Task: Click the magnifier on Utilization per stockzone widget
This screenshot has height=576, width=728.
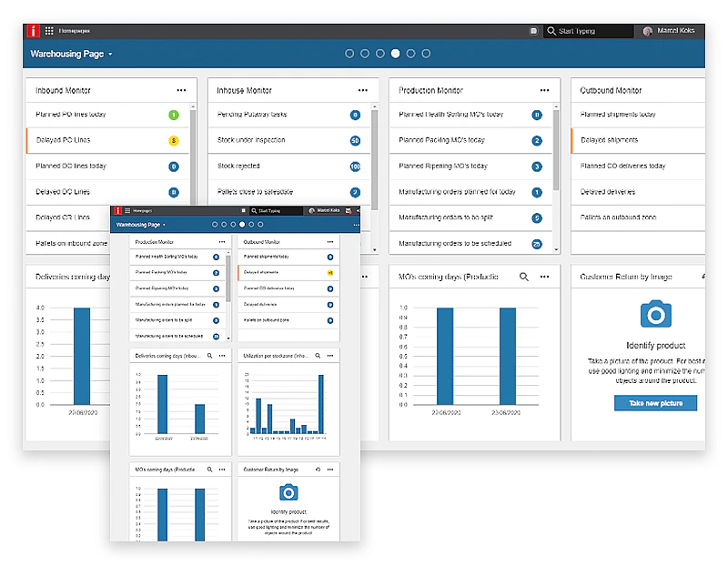Action: tap(318, 357)
